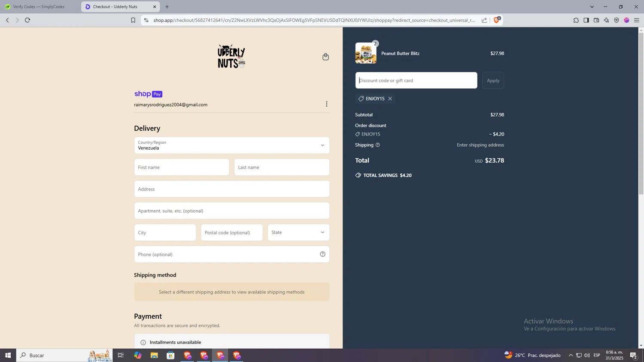Open browser extensions puzzle icon
This screenshot has height=362, width=644.
coord(576,20)
